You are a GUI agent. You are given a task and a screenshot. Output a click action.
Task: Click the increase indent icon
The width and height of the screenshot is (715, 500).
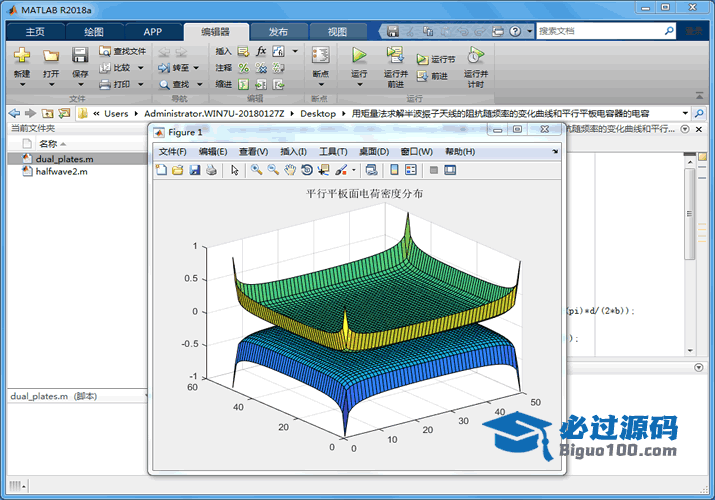click(x=261, y=84)
